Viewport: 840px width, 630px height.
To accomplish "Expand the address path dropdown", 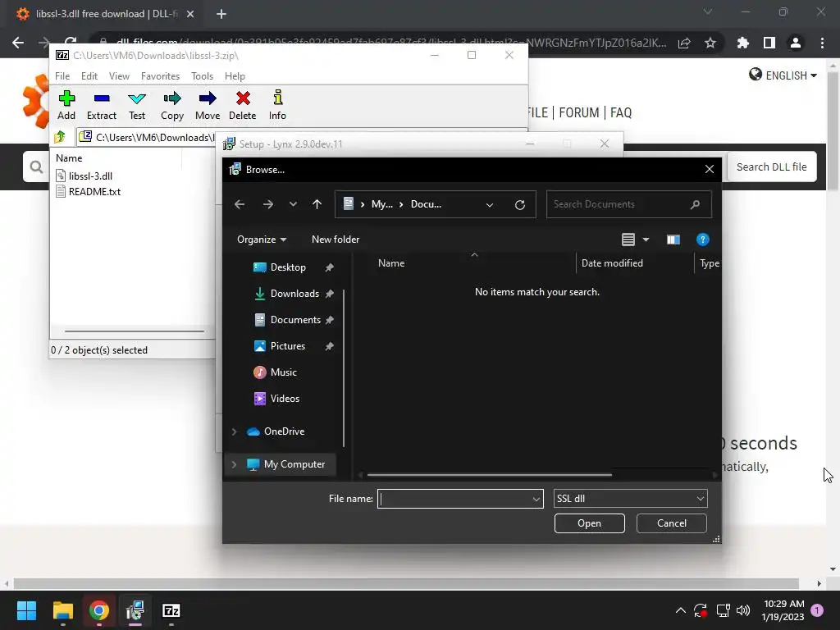I will click(490, 204).
